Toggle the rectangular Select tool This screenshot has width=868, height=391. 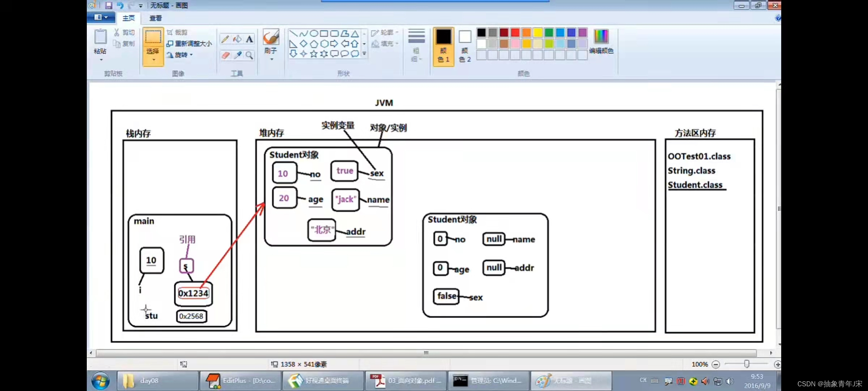(x=153, y=38)
